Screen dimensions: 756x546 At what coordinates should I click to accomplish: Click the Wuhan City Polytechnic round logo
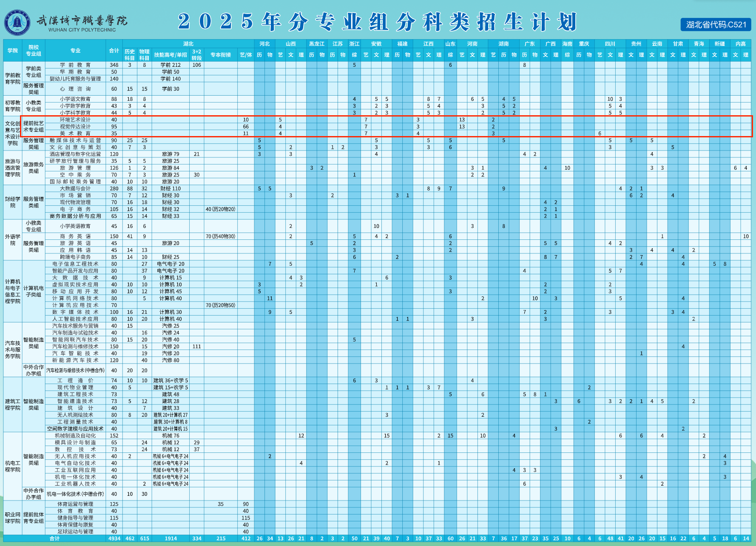pos(17,22)
